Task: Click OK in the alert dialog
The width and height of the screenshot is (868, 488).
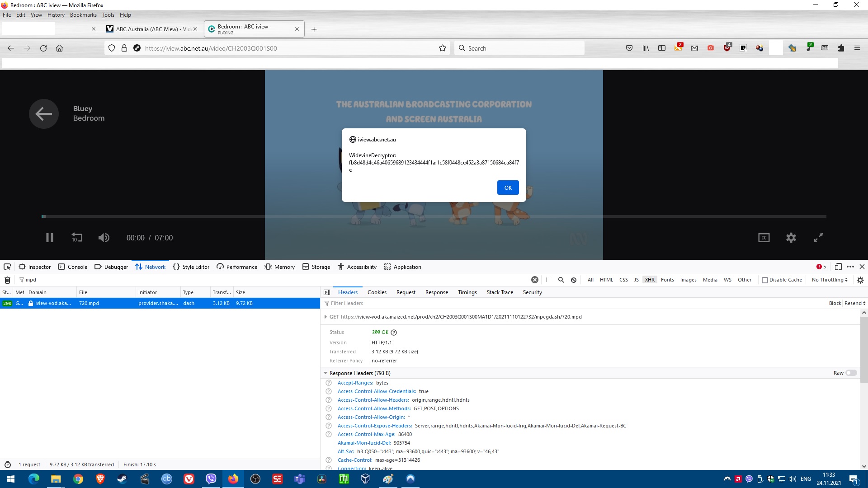Action: (508, 188)
